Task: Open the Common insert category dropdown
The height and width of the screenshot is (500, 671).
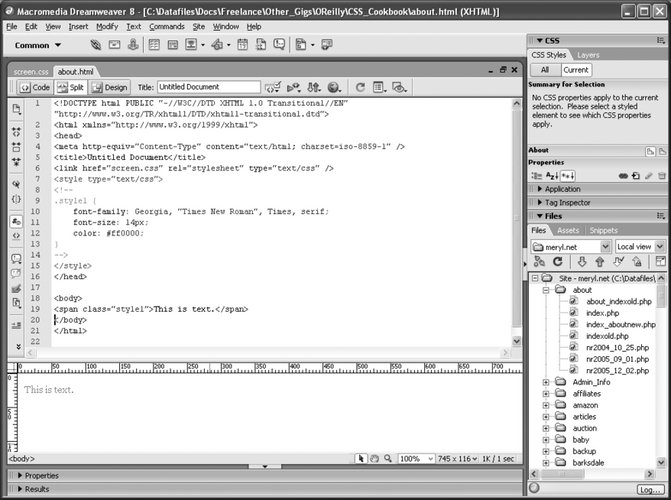Action: 38,45
